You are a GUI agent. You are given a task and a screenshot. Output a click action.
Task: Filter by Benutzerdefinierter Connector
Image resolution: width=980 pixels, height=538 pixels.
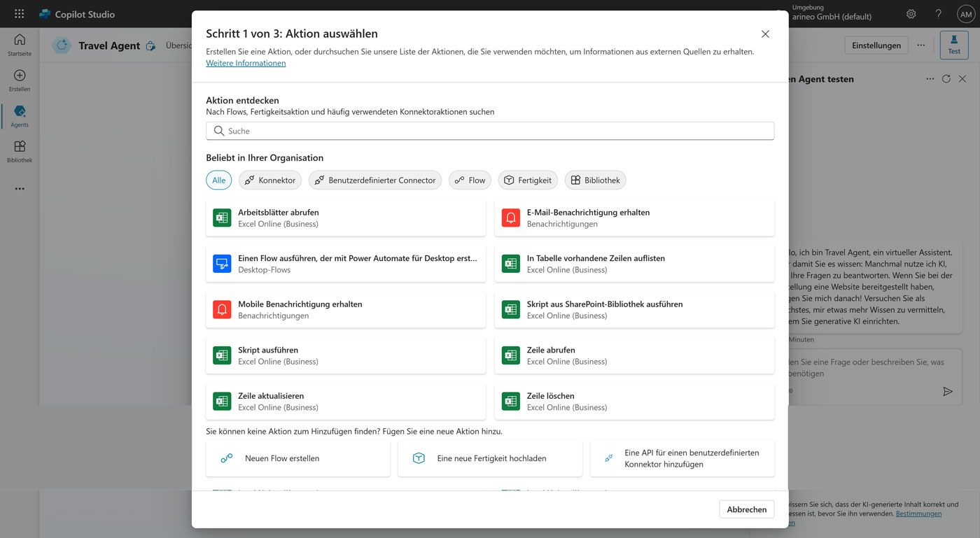click(x=375, y=180)
